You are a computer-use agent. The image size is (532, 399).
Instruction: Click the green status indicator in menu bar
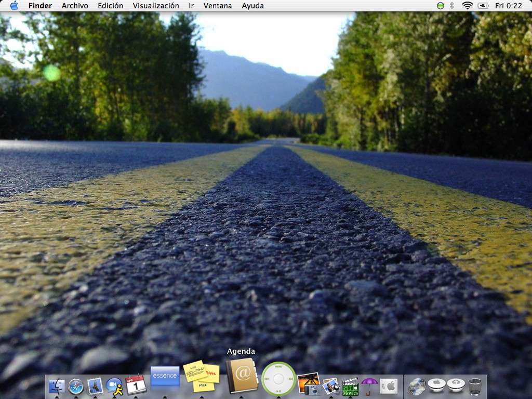pos(441,6)
